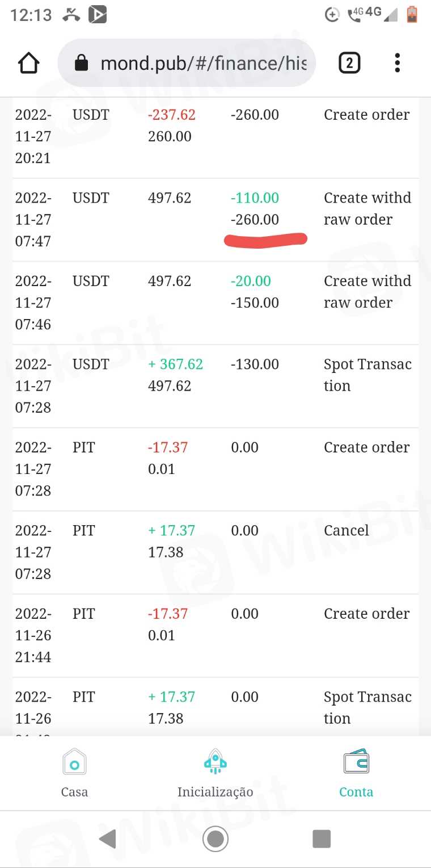Switch to the Casa tab label
431x868 pixels.
pyautogui.click(x=74, y=792)
